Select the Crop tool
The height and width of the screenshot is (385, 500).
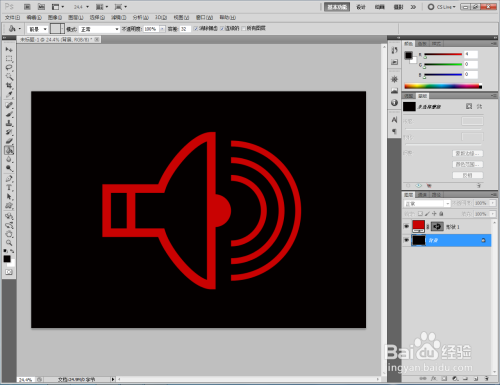click(x=9, y=86)
